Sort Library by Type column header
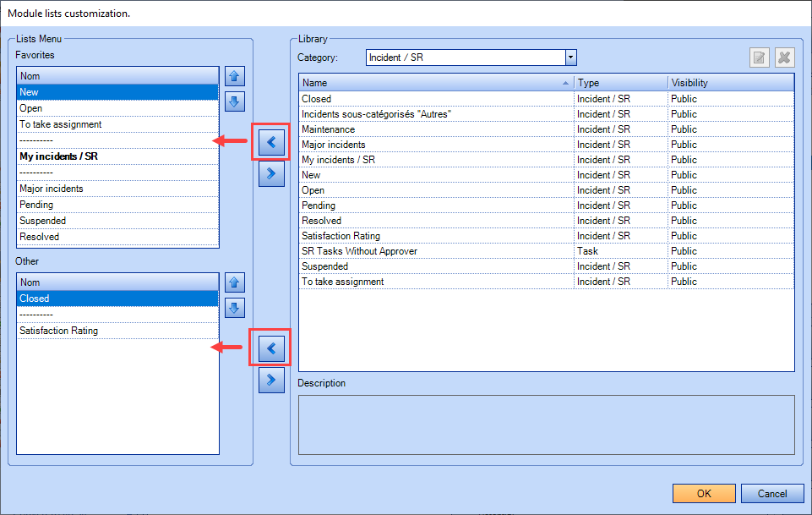Viewport: 812px width, 515px height. coord(619,83)
